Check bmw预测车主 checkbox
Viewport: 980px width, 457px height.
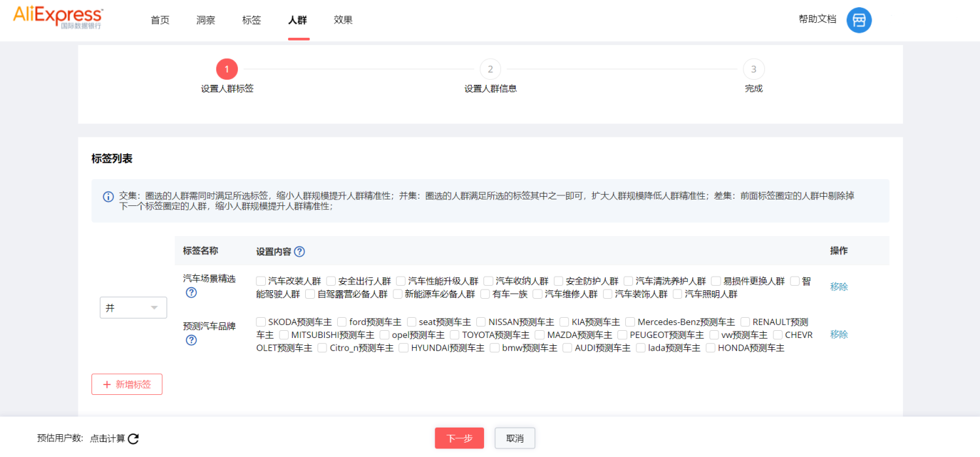tap(495, 348)
